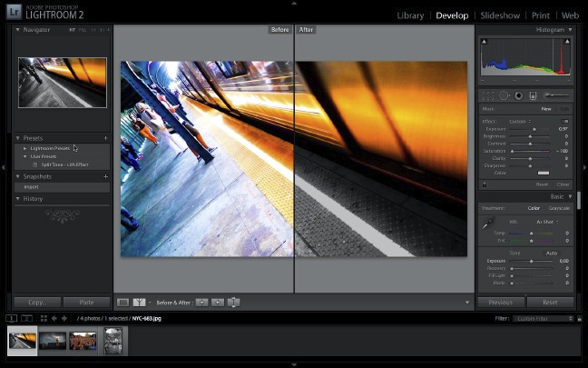Screen dimensions: 588x368
Task: Set Treatment to Color
Action: [534, 208]
